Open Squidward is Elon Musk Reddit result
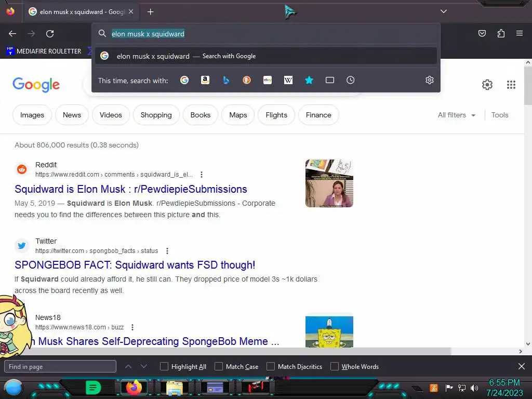 (x=131, y=189)
